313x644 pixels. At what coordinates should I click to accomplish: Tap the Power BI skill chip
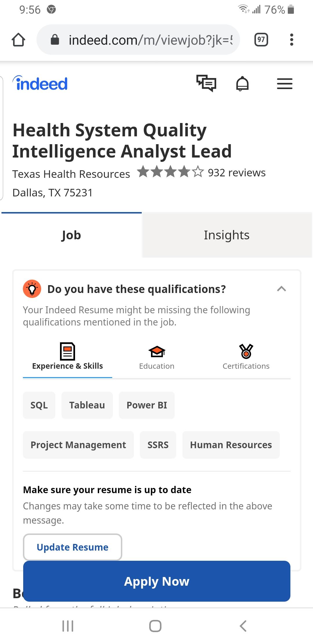tap(147, 405)
